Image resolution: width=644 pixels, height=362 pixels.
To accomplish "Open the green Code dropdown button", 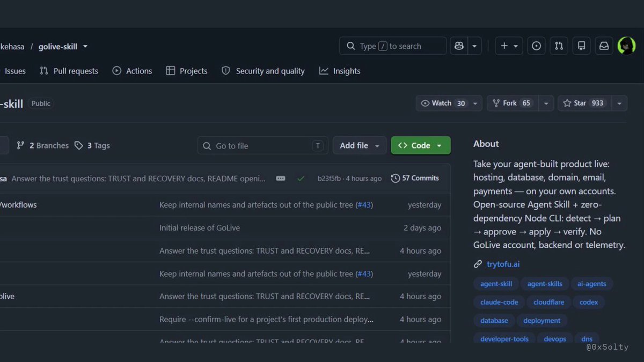I will click(x=421, y=145).
